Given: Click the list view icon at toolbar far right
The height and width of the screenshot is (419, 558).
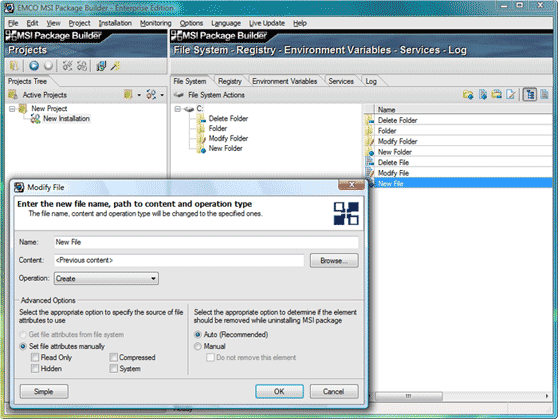Looking at the screenshot, I should [x=544, y=95].
